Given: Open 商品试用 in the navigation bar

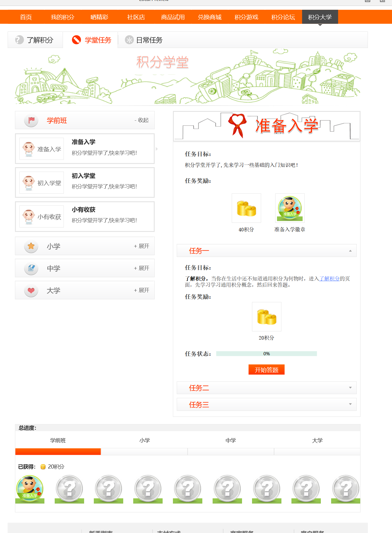Looking at the screenshot, I should pos(173,17).
